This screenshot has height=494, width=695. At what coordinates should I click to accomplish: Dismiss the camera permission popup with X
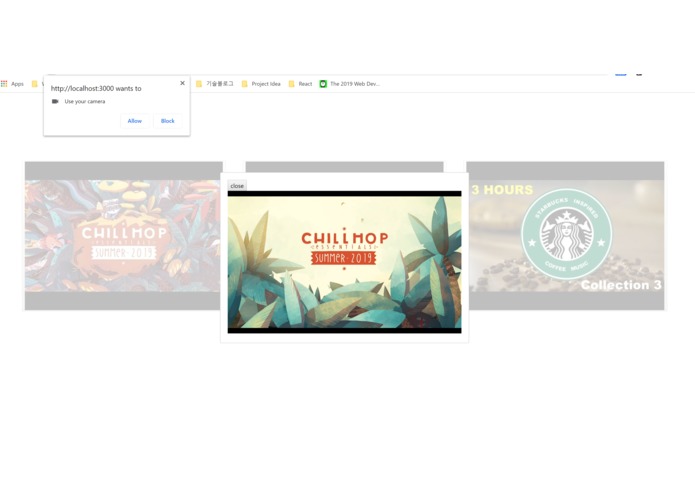[182, 83]
